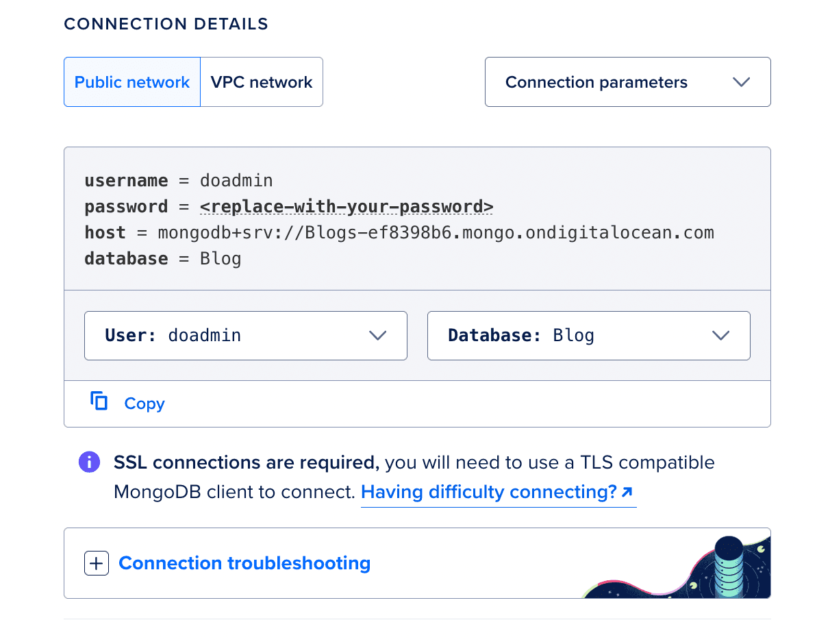Click the chevron arrow in the User selector

(x=378, y=336)
